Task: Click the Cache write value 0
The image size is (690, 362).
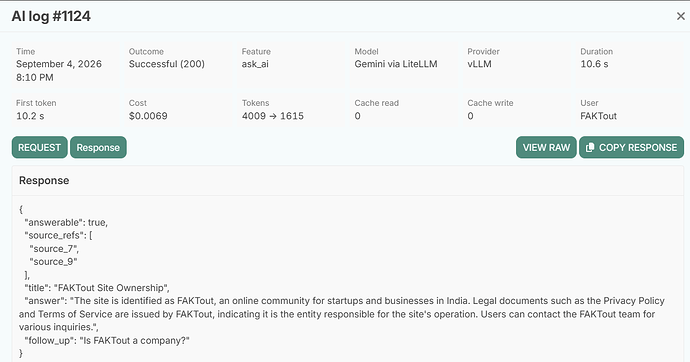Action: [x=470, y=116]
